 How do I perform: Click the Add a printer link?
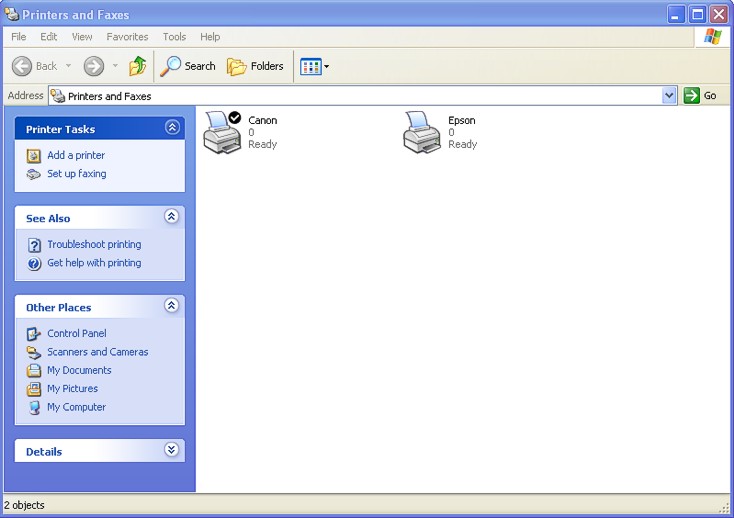coord(76,155)
